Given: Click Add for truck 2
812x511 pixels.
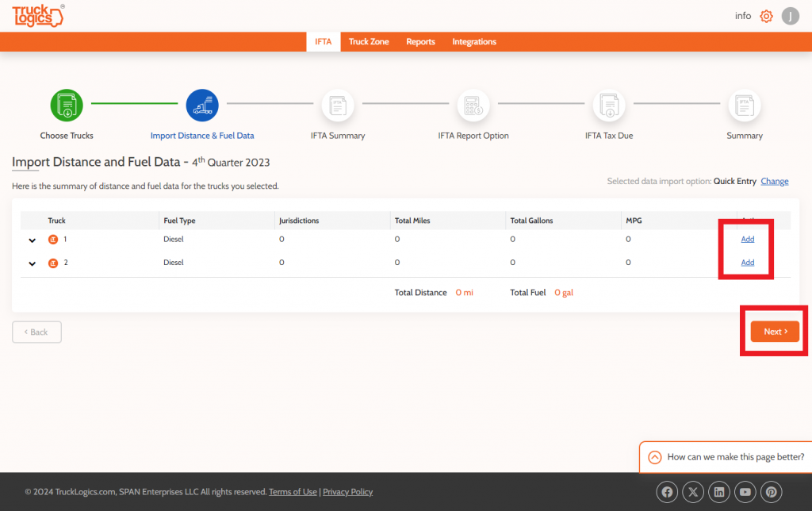Looking at the screenshot, I should point(747,262).
